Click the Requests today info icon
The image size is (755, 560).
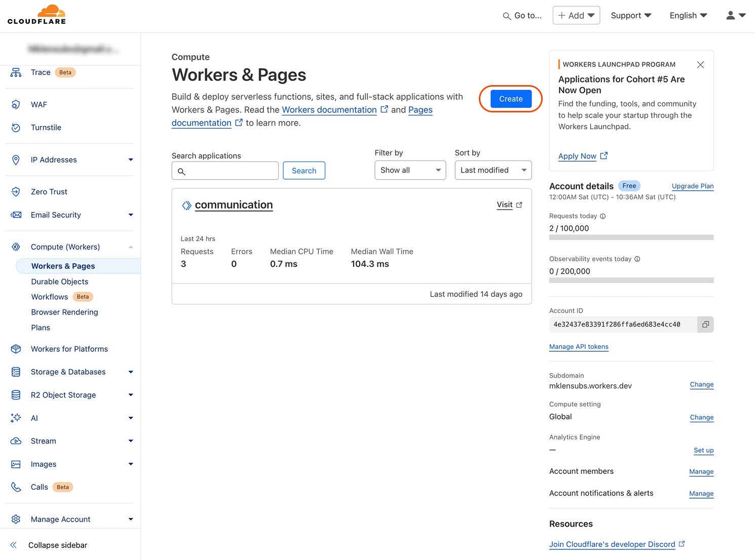603,216
